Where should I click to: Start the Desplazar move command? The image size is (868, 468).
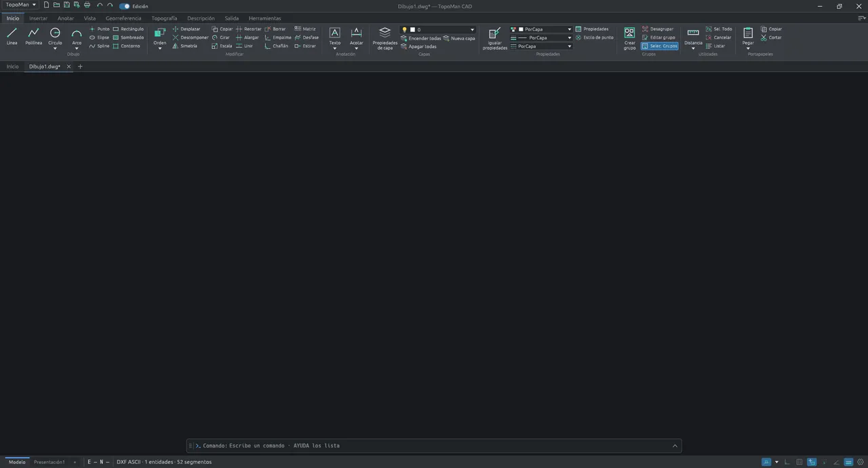[186, 29]
